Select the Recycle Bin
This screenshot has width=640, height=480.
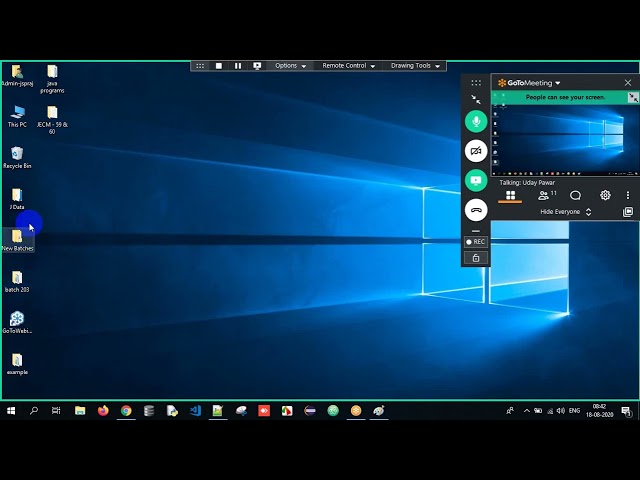point(17,158)
